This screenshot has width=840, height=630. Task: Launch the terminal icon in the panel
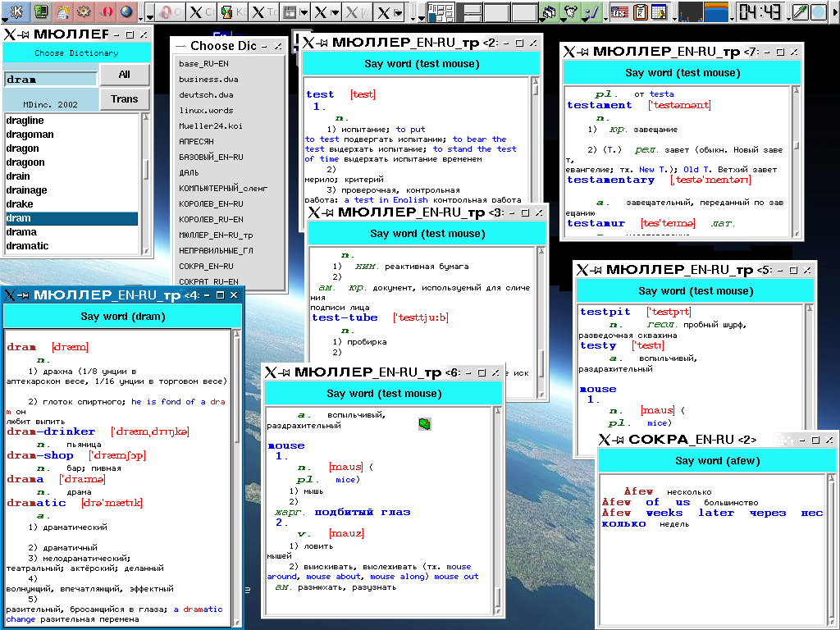pos(40,11)
